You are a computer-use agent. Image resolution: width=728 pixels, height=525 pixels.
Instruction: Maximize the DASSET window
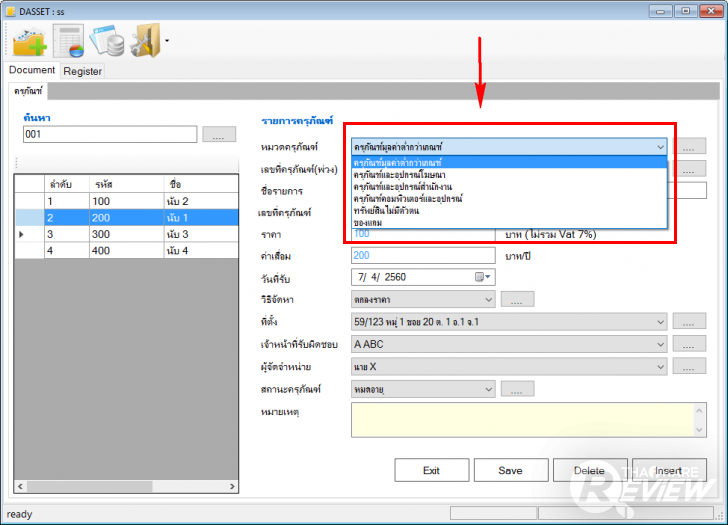685,11
